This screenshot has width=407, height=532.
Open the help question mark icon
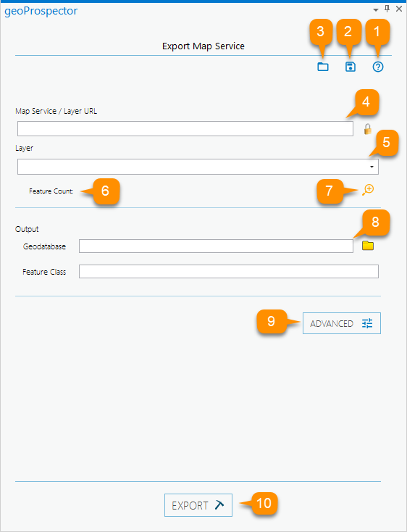coord(378,67)
